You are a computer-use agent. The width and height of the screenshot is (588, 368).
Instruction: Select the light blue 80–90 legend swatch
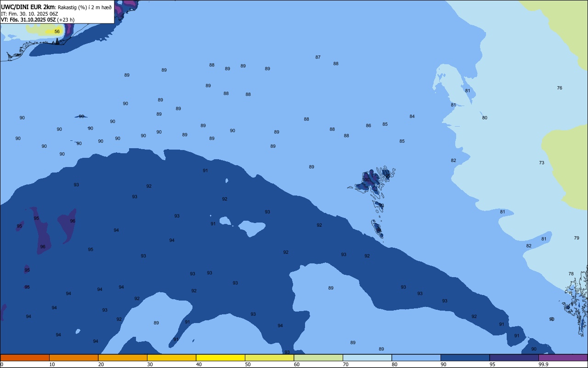tap(416, 357)
